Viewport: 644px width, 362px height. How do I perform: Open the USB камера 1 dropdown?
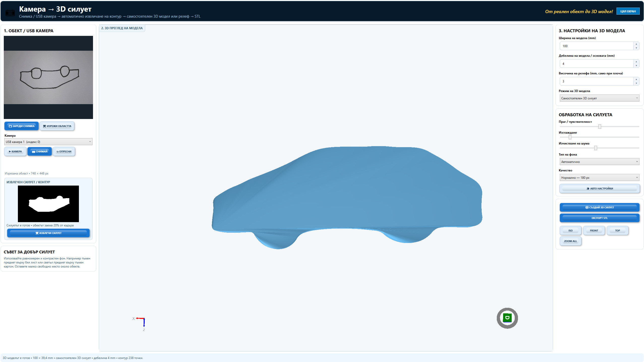coord(48,142)
